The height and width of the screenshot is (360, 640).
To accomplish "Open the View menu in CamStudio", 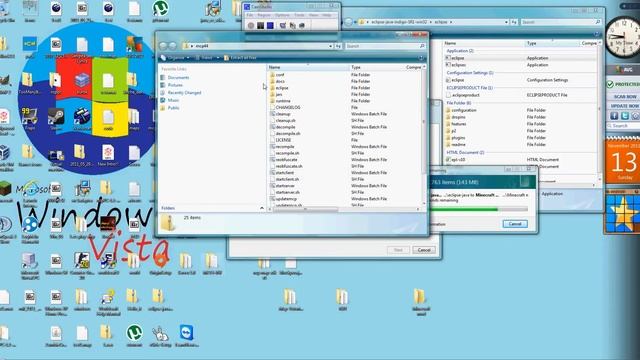I will click(x=313, y=15).
